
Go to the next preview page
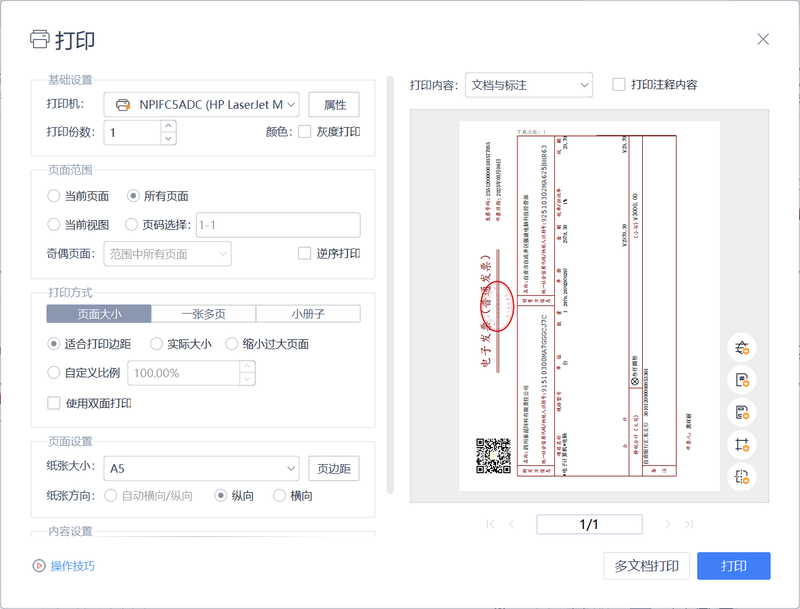[x=667, y=524]
